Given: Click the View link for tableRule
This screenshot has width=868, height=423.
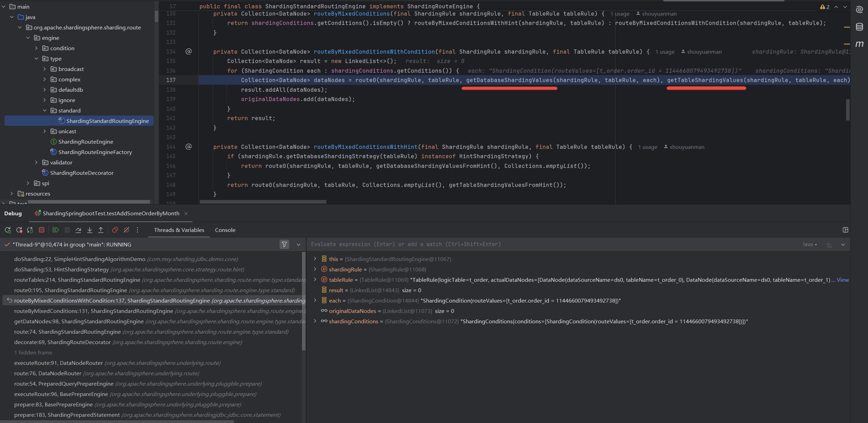Looking at the screenshot, I should pos(842,280).
